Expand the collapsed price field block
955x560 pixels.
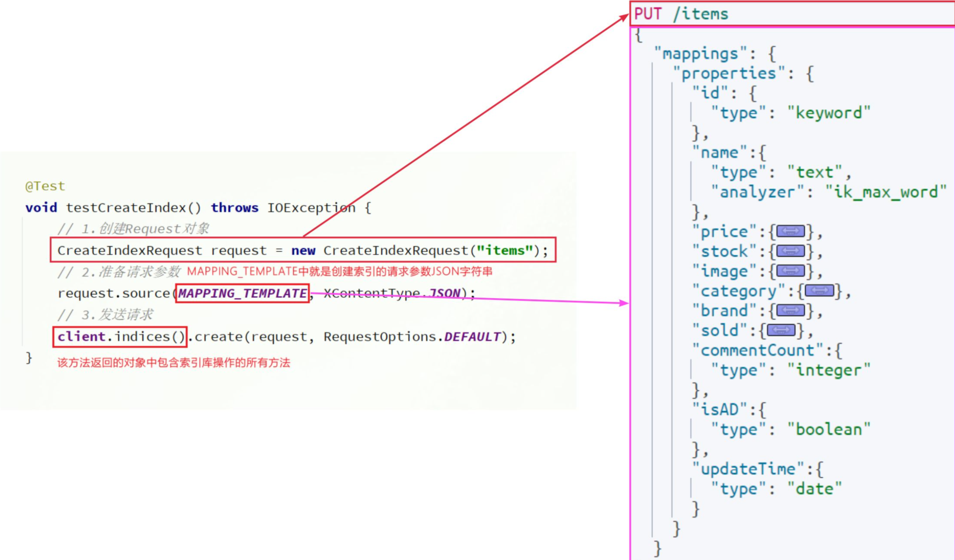click(790, 232)
